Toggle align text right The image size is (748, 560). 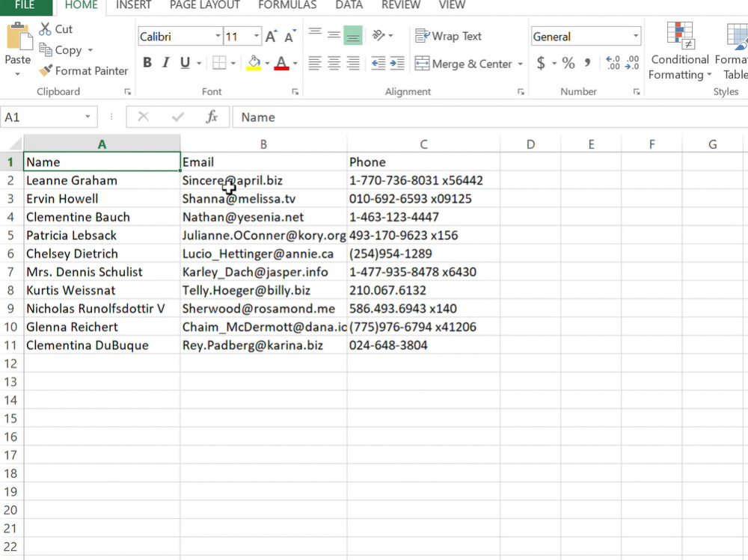click(353, 63)
